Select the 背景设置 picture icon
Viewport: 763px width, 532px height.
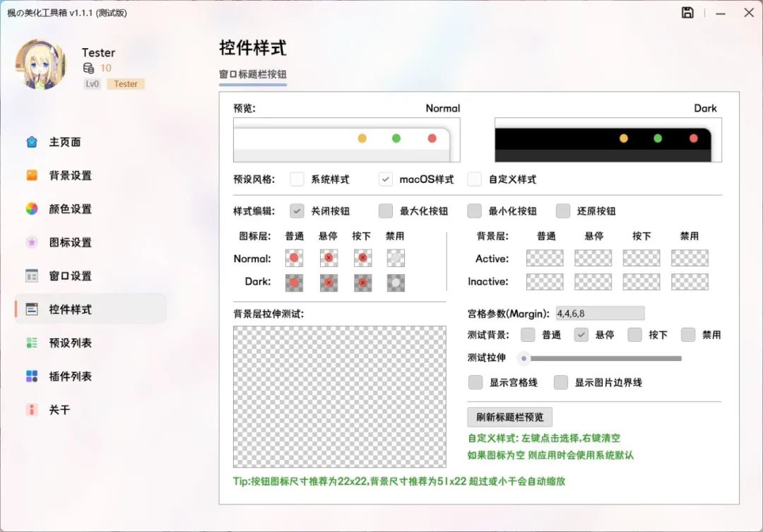(x=32, y=175)
